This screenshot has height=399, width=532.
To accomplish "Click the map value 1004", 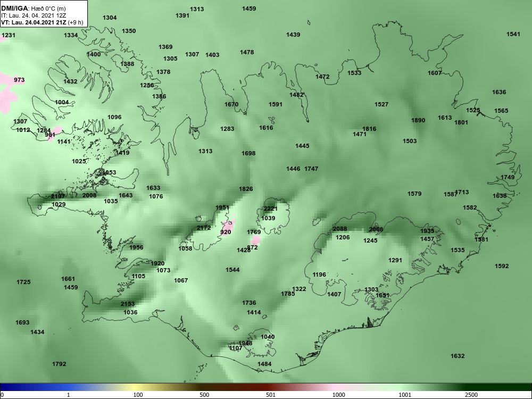I will point(62,103).
